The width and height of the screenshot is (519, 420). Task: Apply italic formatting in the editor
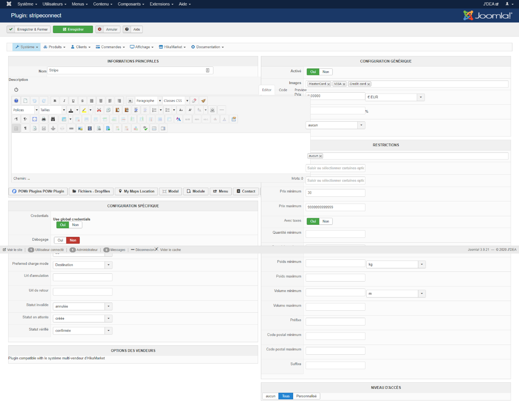64,101
